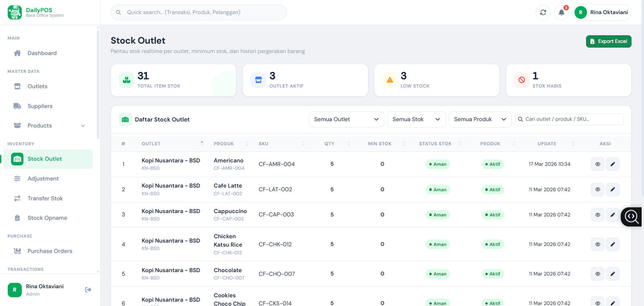
Task: Sort table by Min Stok column
Action: 382,144
